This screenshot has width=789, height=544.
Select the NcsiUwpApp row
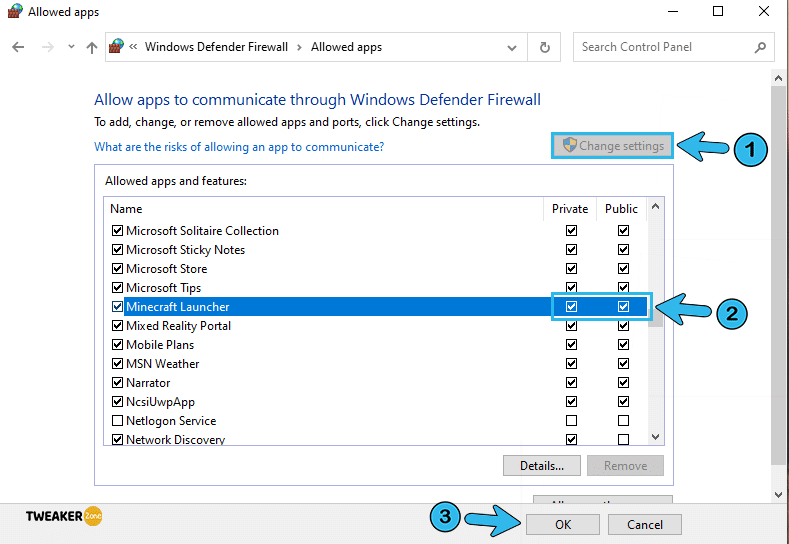click(x=376, y=402)
